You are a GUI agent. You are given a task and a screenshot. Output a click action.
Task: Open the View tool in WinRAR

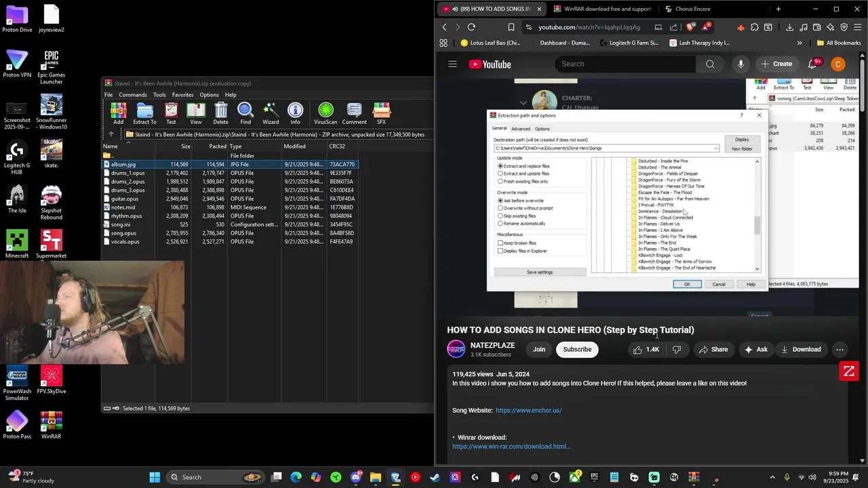(195, 113)
